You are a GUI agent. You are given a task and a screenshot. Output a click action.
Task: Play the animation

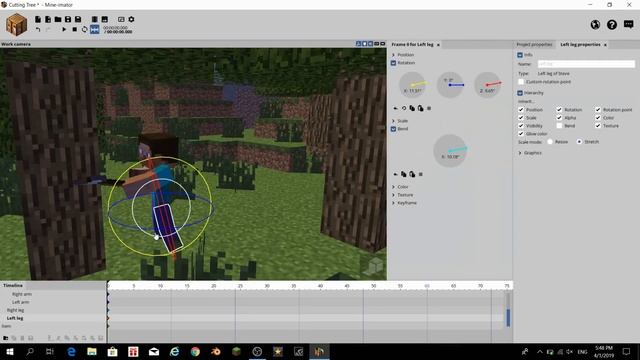click(64, 29)
